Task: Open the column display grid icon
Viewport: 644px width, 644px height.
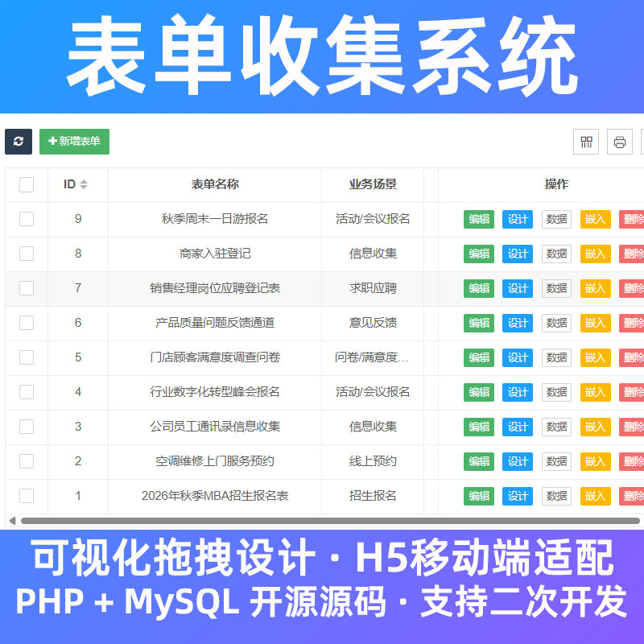Action: point(586,142)
